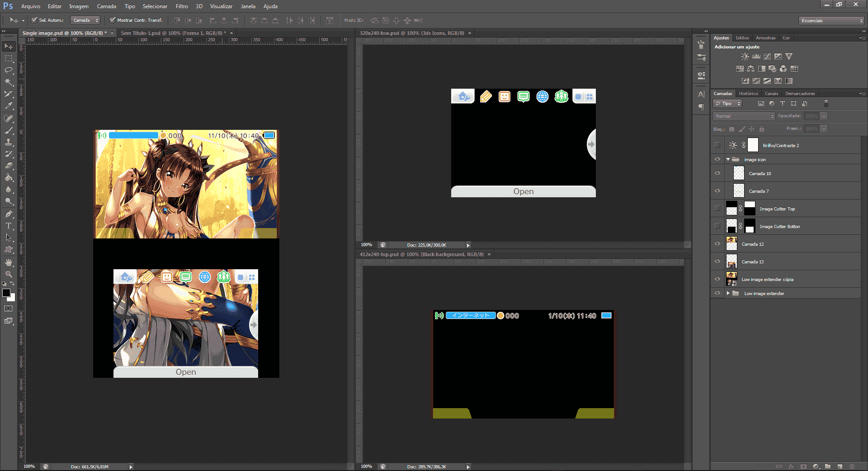The width and height of the screenshot is (868, 471).
Task: Select the Camada 13 layer thumbnail
Action: click(x=731, y=262)
